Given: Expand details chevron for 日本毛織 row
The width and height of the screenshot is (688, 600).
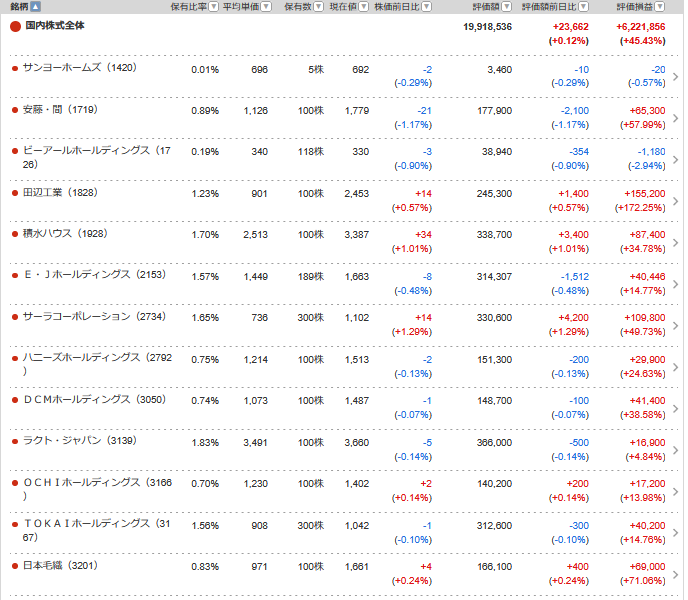Looking at the screenshot, I should tap(676, 574).
